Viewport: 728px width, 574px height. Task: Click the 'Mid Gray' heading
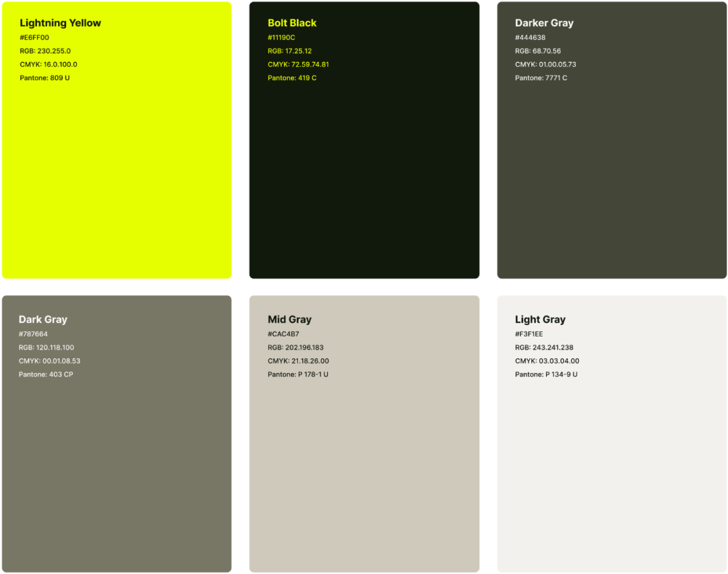(x=289, y=320)
